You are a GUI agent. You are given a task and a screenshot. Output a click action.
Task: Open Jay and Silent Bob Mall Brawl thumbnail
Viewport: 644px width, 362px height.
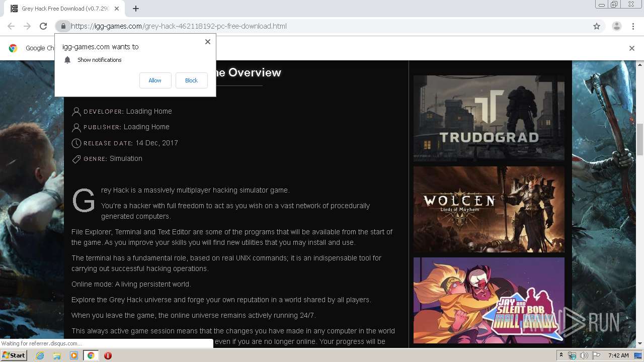pyautogui.click(x=489, y=300)
